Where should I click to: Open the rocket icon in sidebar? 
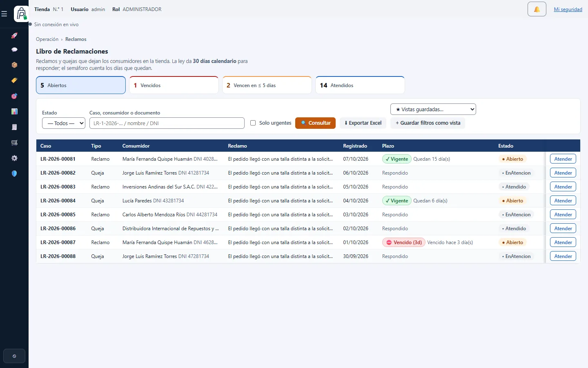click(x=14, y=36)
